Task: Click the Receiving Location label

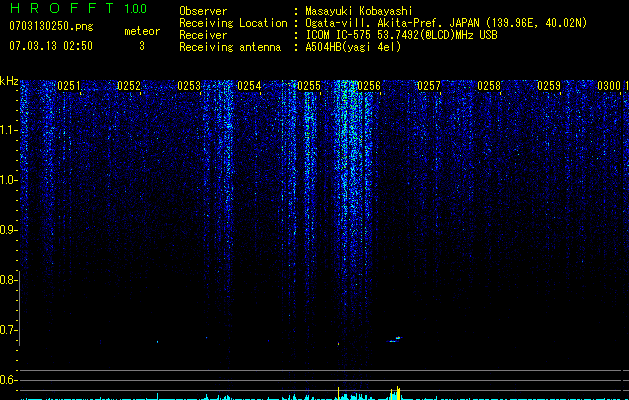Action: [x=233, y=23]
